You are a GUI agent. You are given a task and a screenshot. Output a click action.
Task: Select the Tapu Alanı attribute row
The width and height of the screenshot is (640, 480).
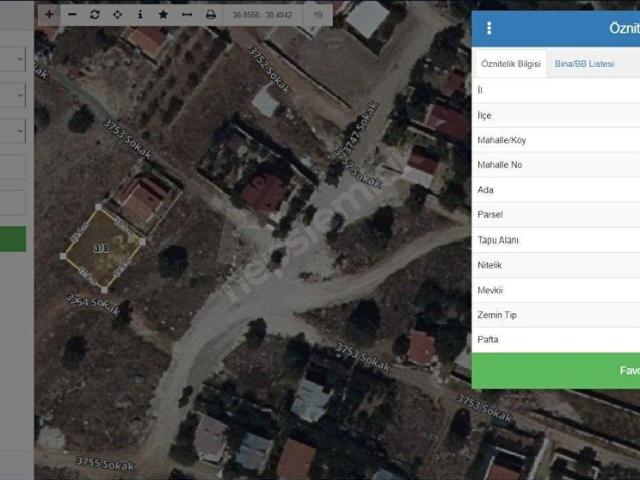coord(556,240)
